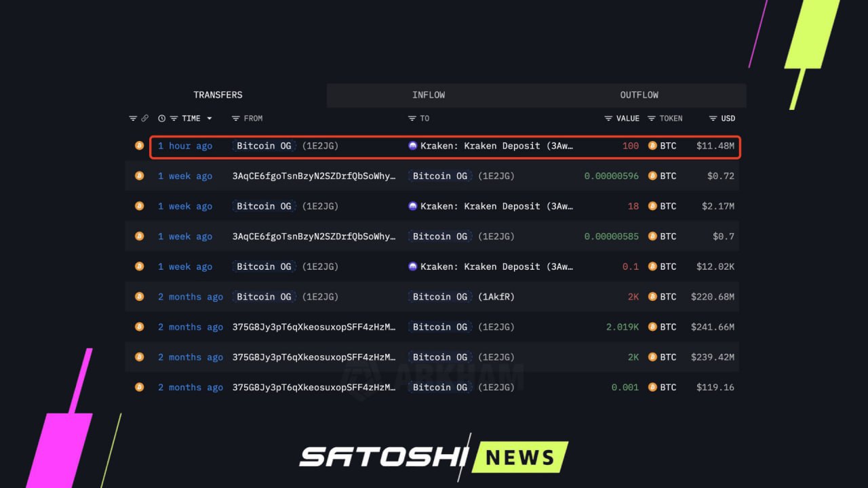Open Bitcoin OG sender in first row
The image size is (868, 488).
click(x=264, y=146)
